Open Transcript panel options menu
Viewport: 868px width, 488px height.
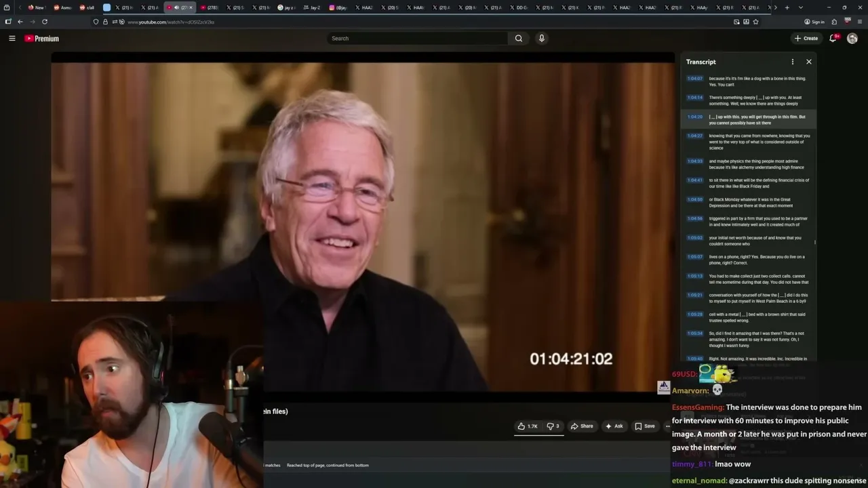(x=792, y=62)
